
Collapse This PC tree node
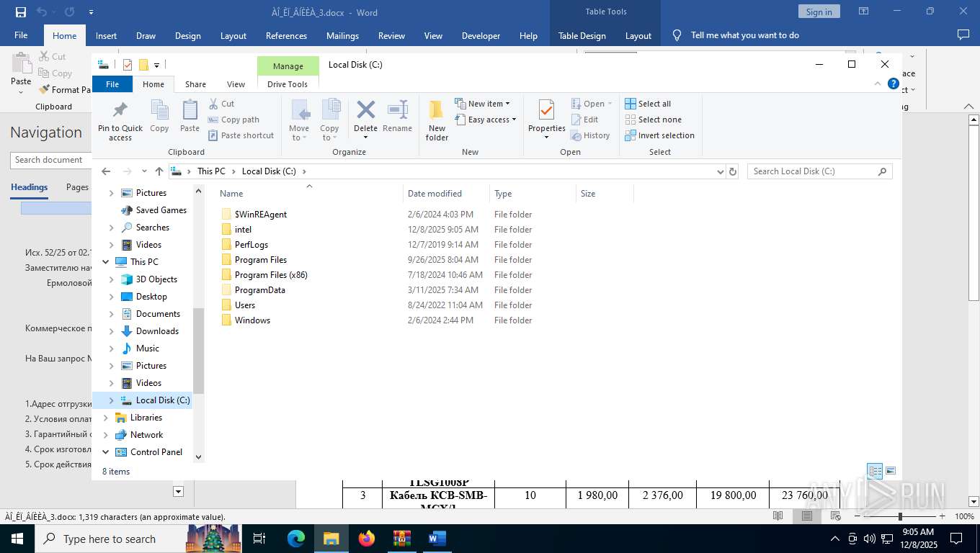click(x=106, y=262)
